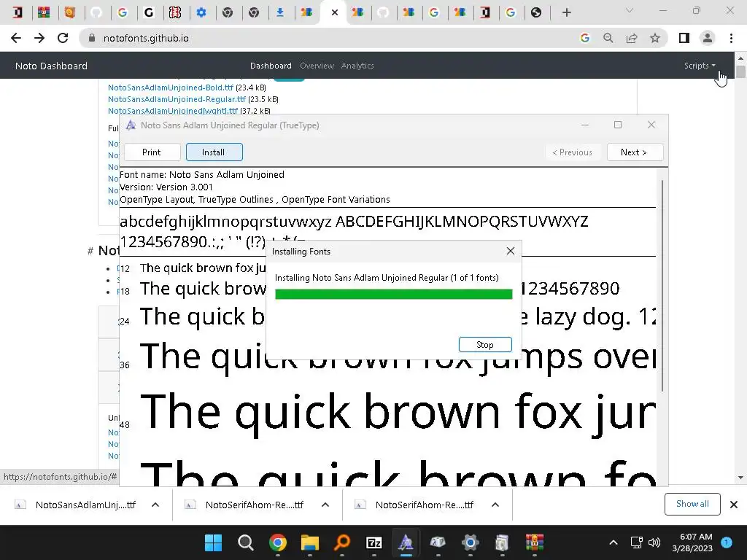This screenshot has height=560, width=747.
Task: Select the 'Version: Version 3.001' text
Action: (166, 187)
